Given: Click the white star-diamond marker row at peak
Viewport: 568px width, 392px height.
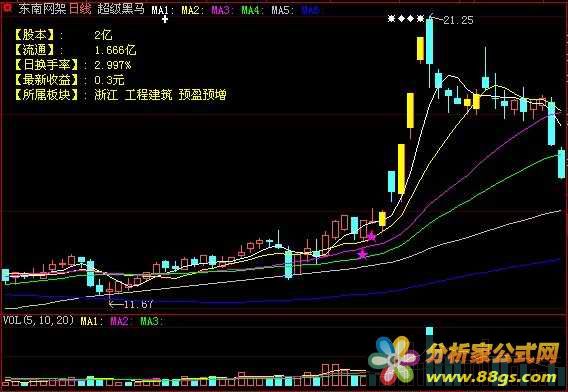Looking at the screenshot, I should pyautogui.click(x=406, y=18).
